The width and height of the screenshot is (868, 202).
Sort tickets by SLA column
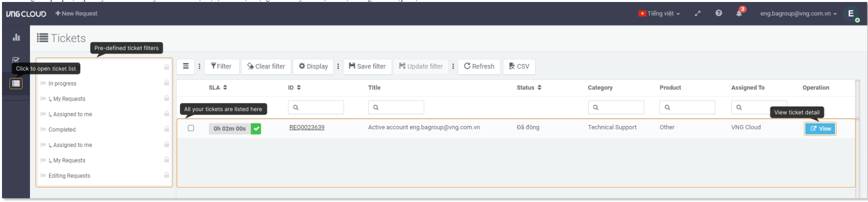point(218,87)
